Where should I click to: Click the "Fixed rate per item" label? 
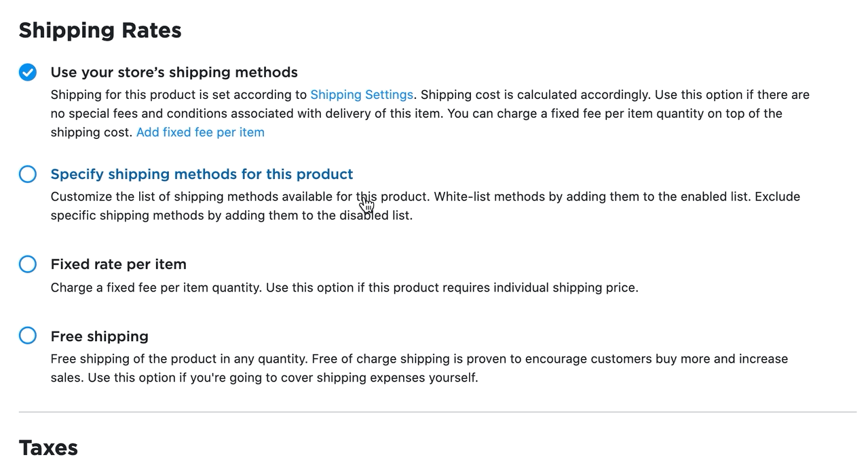coord(118,264)
